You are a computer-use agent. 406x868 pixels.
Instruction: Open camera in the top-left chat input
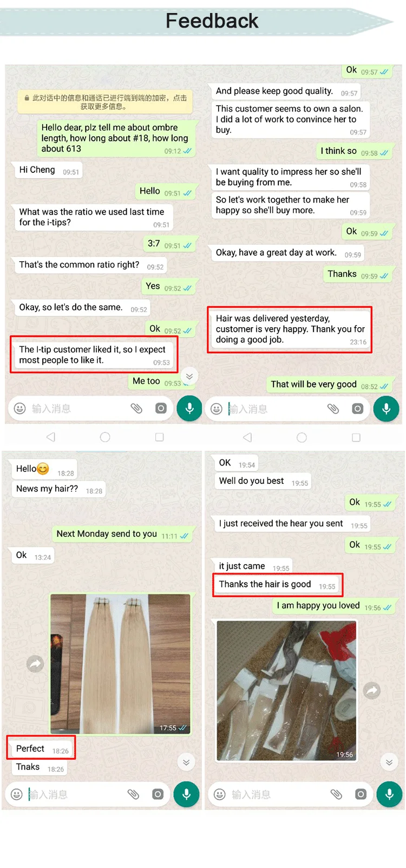161,409
